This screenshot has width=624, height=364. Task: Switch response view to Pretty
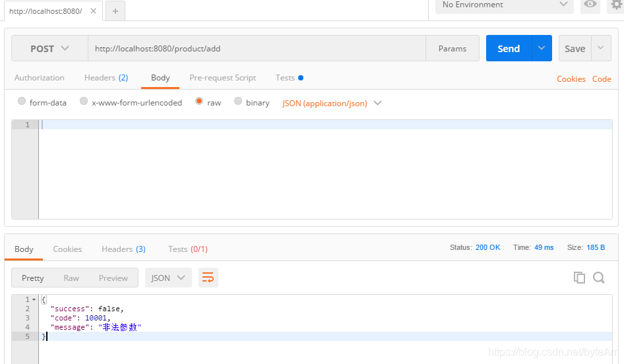pyautogui.click(x=32, y=278)
